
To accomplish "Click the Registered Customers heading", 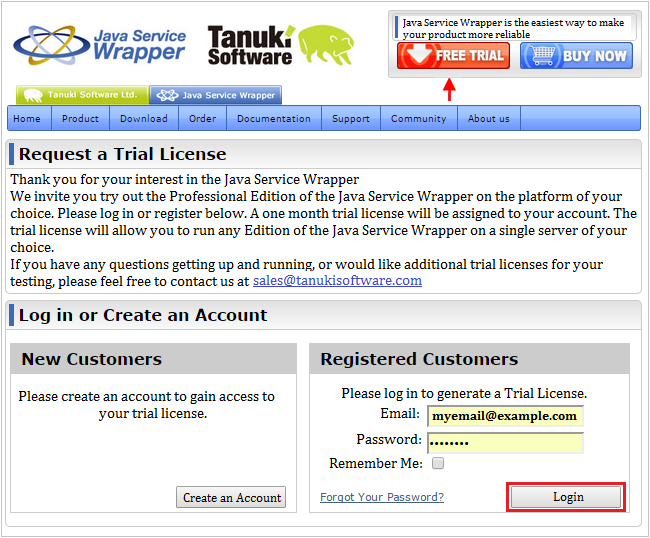I will coord(419,359).
